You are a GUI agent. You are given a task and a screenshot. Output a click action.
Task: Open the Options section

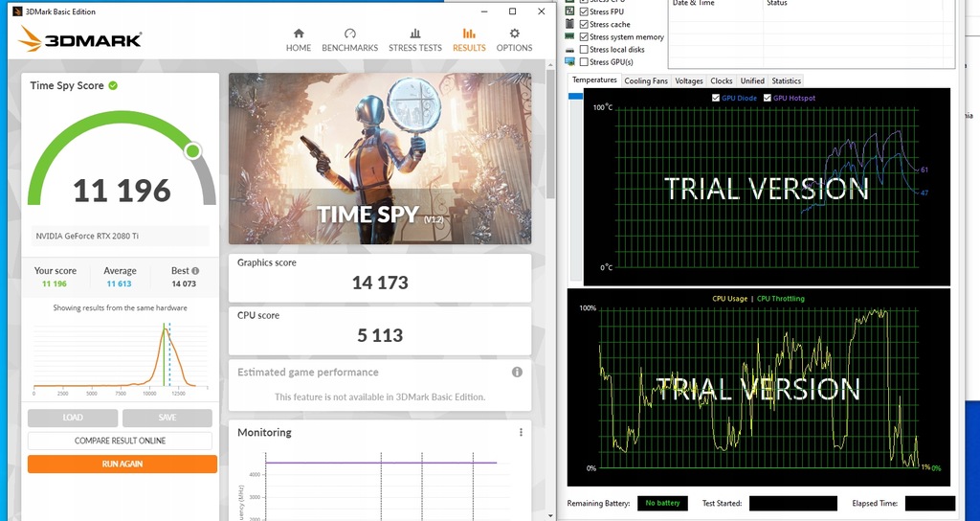(x=514, y=40)
